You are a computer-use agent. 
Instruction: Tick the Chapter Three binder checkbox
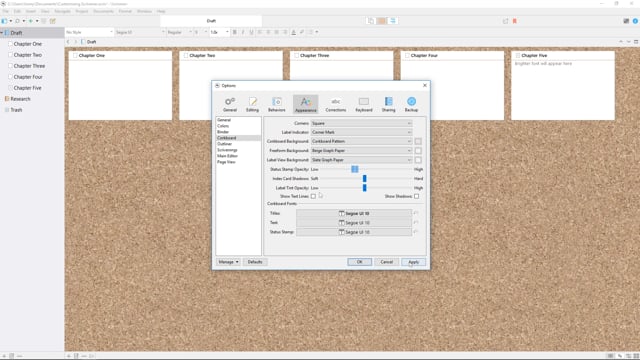(11, 66)
